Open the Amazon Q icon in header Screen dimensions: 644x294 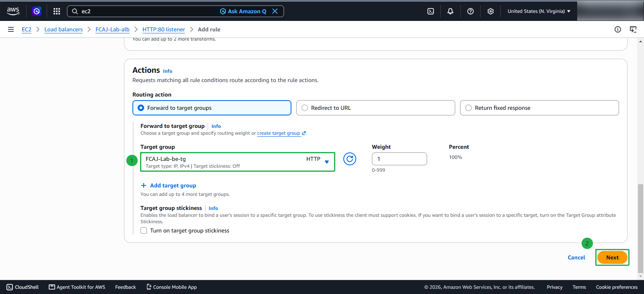pos(37,11)
